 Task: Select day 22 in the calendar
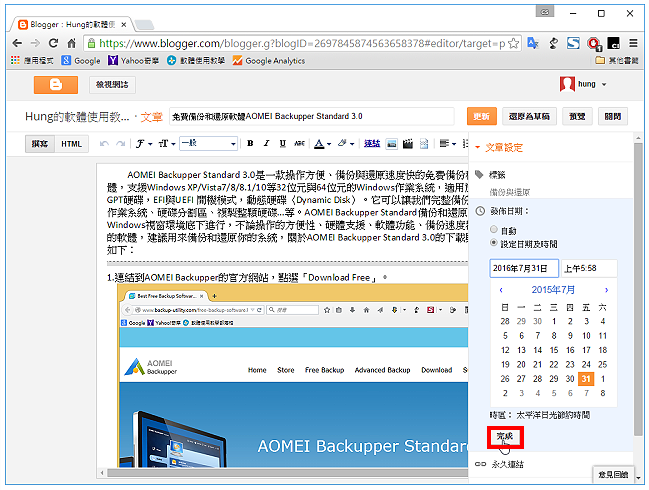(x=554, y=365)
